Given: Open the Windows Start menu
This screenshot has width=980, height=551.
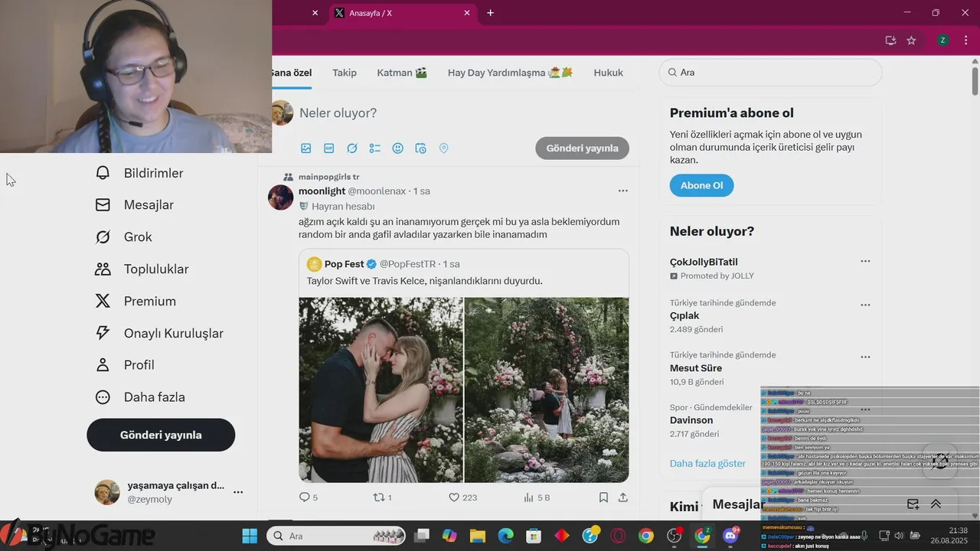Looking at the screenshot, I should coord(250,536).
